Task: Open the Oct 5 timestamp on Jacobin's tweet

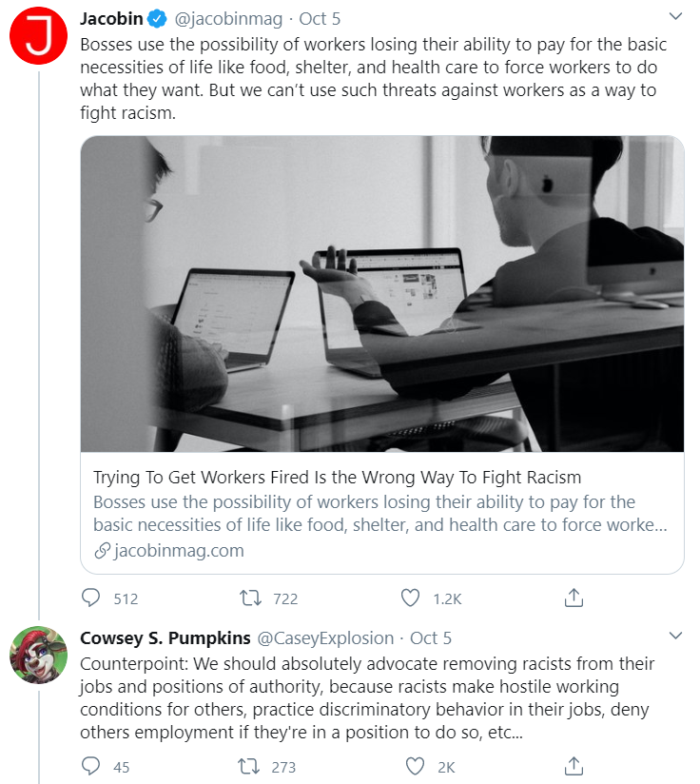Action: (x=320, y=19)
